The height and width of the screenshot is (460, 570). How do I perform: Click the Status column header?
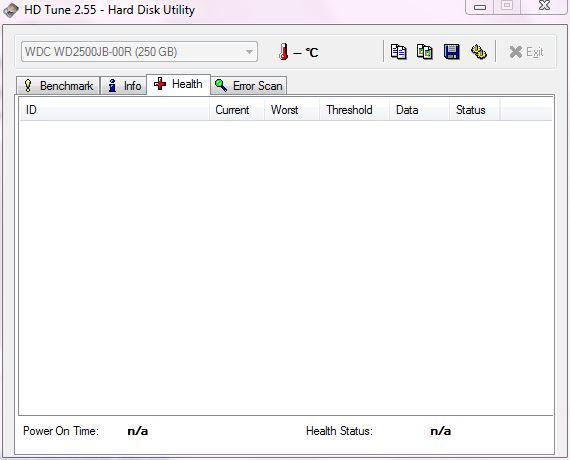(475, 110)
